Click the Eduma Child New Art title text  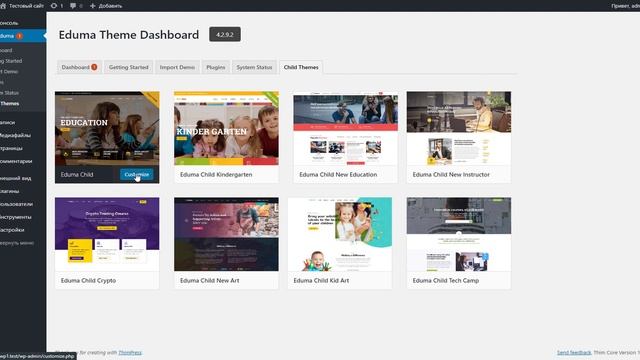pos(209,280)
